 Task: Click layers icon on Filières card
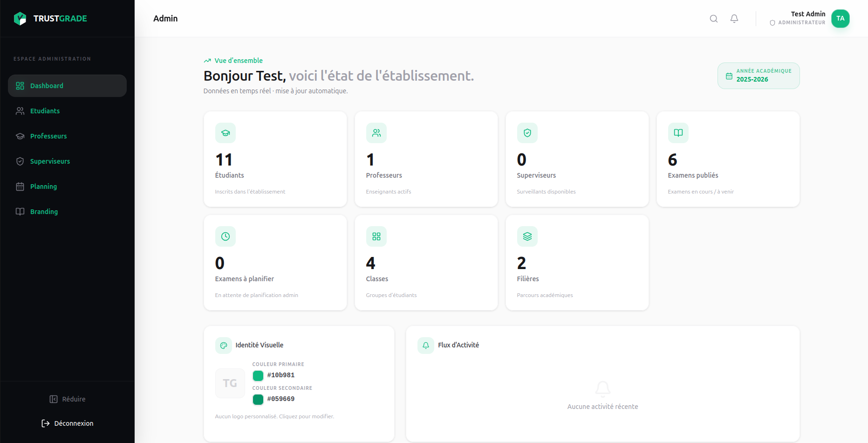[x=527, y=236]
